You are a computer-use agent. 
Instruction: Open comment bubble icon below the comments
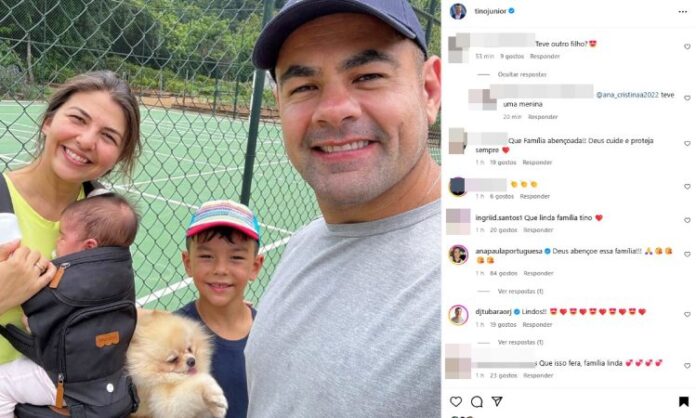(x=477, y=402)
